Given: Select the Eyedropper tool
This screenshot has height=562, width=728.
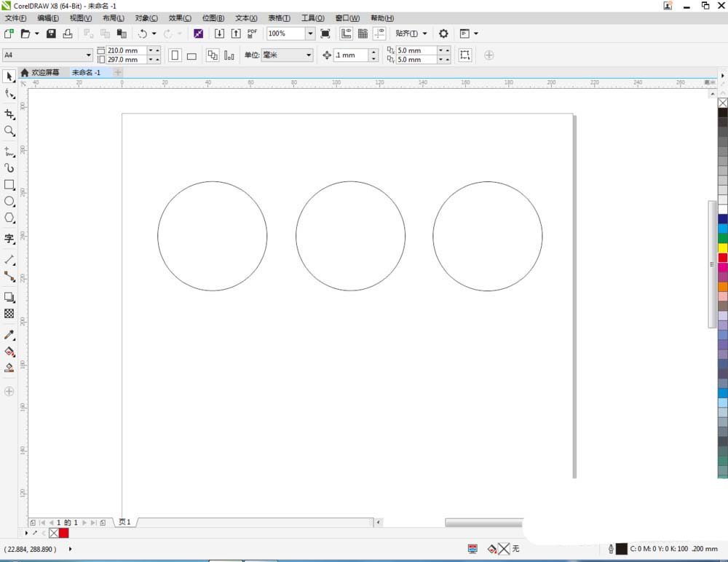Looking at the screenshot, I should (x=9, y=335).
